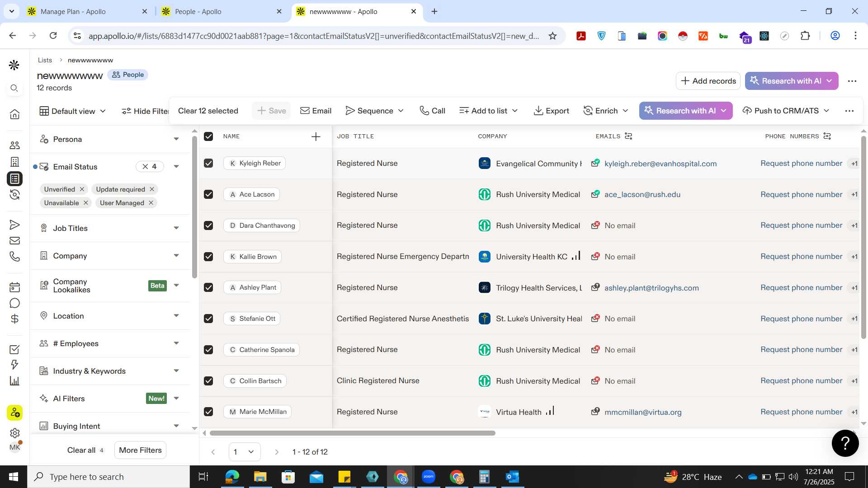Uncheck Catherine Spanola row checkbox
This screenshot has width=868, height=488.
(x=208, y=350)
